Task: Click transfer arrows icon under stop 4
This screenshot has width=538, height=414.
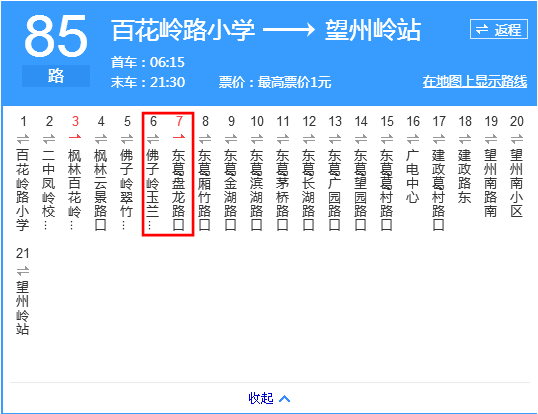Action: pyautogui.click(x=101, y=139)
